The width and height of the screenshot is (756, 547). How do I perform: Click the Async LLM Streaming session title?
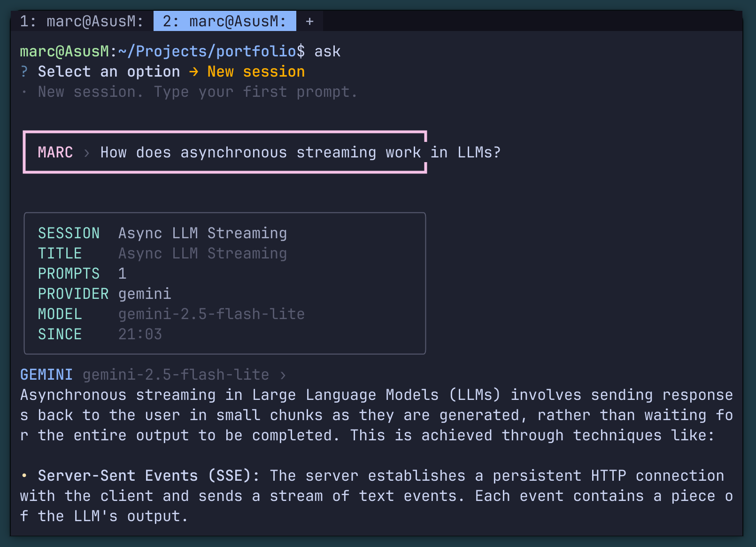click(x=202, y=233)
